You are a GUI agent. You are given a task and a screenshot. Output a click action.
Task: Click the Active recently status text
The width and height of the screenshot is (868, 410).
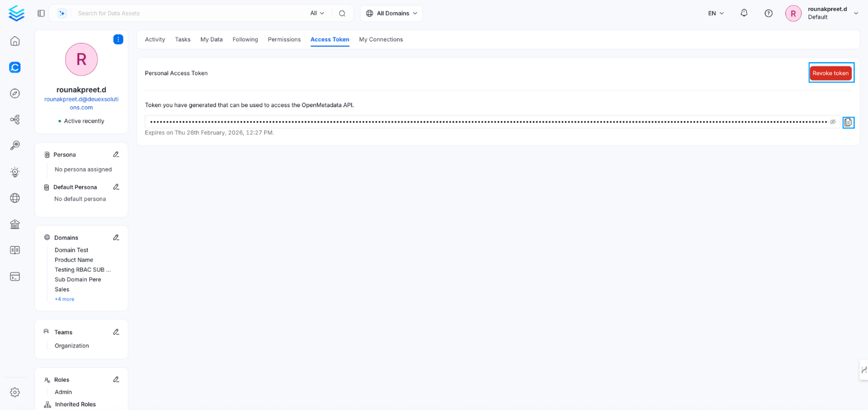[84, 121]
